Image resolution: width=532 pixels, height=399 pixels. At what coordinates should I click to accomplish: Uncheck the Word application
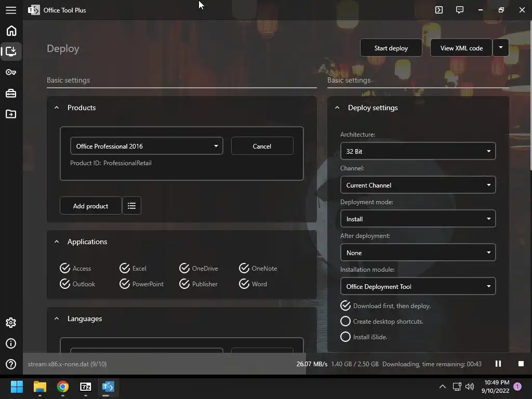click(253, 284)
